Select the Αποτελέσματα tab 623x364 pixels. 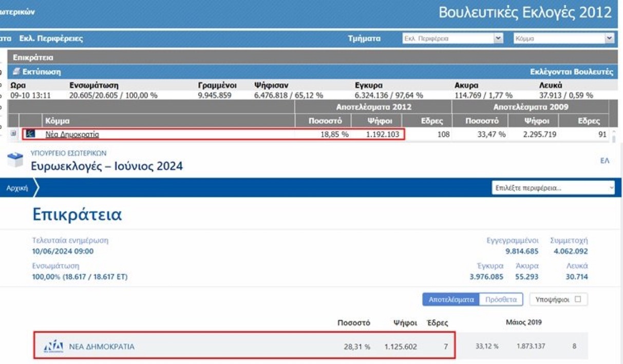pos(451,299)
